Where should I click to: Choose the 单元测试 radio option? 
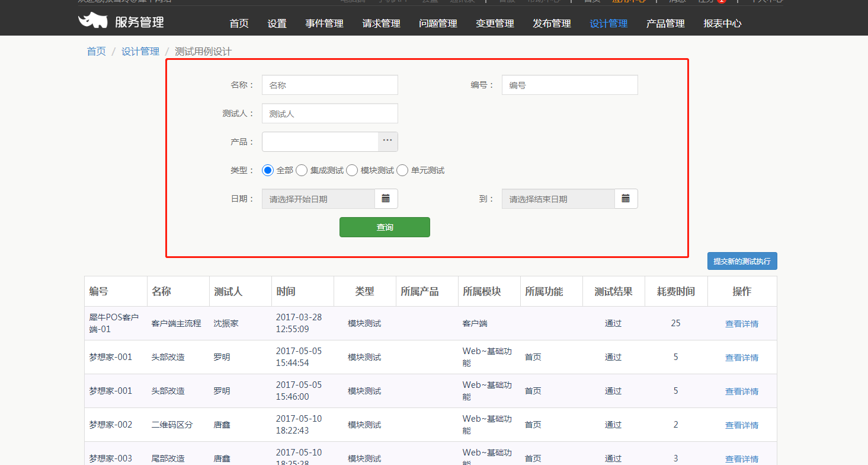point(402,170)
